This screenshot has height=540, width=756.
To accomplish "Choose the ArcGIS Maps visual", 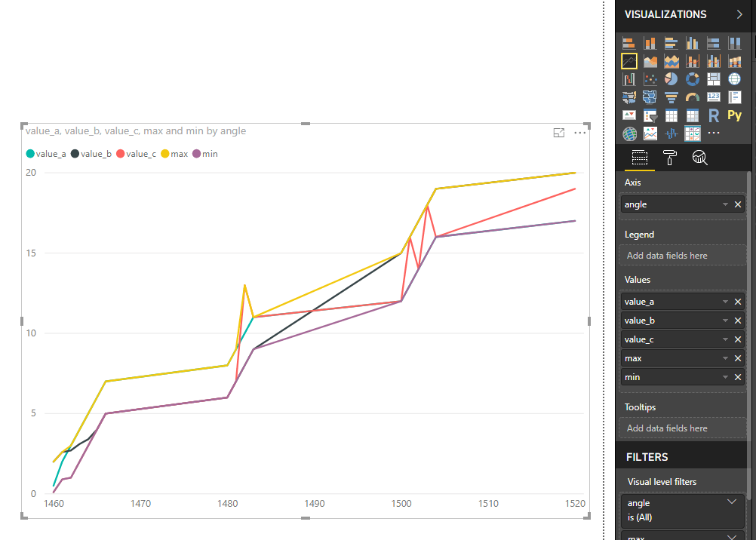I will point(628,133).
